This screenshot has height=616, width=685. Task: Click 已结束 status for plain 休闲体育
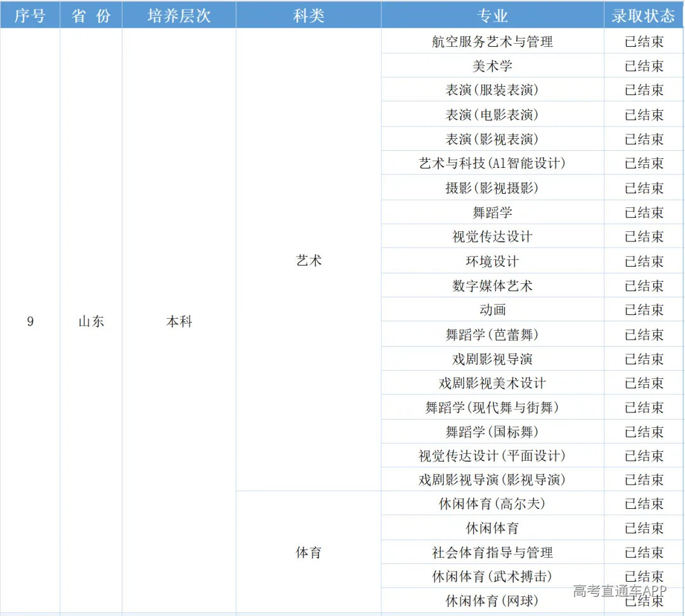(x=644, y=529)
